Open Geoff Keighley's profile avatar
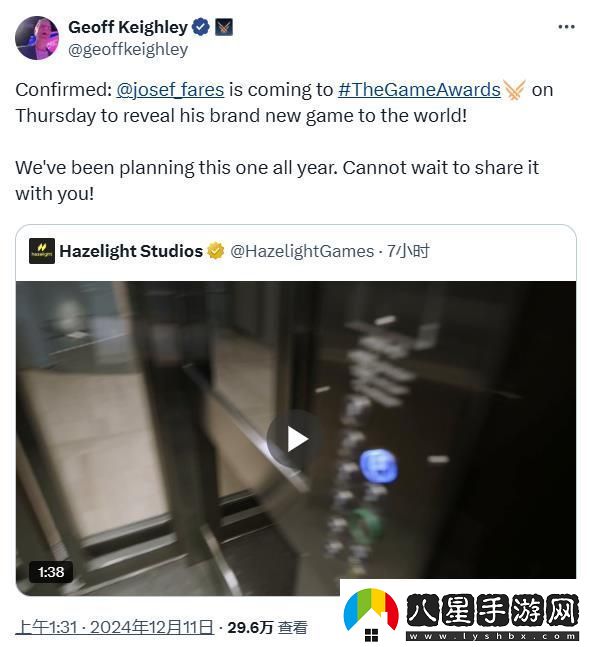590x647 pixels. (x=37, y=38)
